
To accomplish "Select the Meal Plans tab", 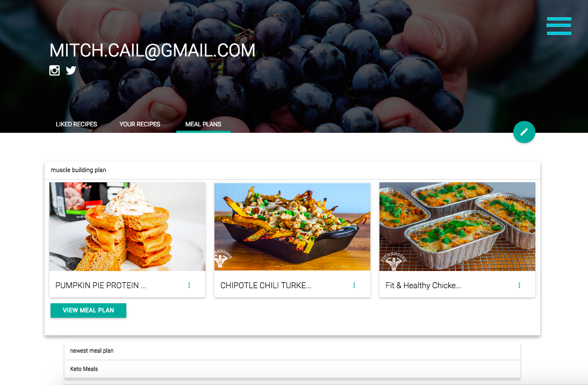I will (x=203, y=124).
